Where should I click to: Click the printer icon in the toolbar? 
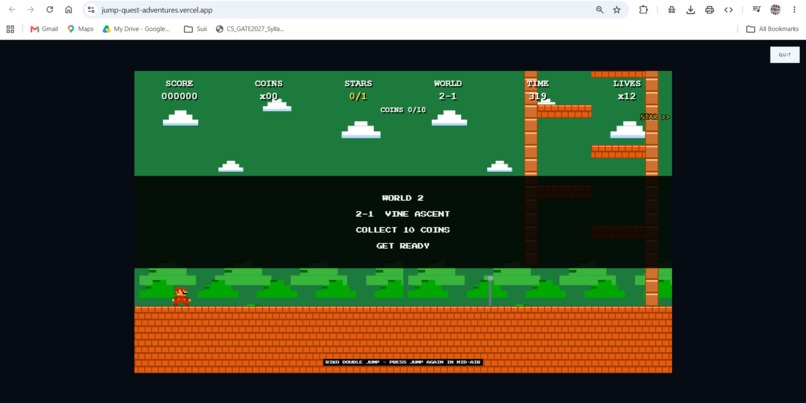tap(709, 10)
